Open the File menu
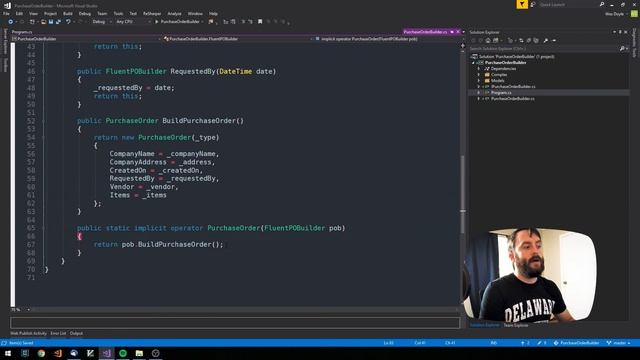The width and height of the screenshot is (640, 360). pyautogui.click(x=6, y=13)
